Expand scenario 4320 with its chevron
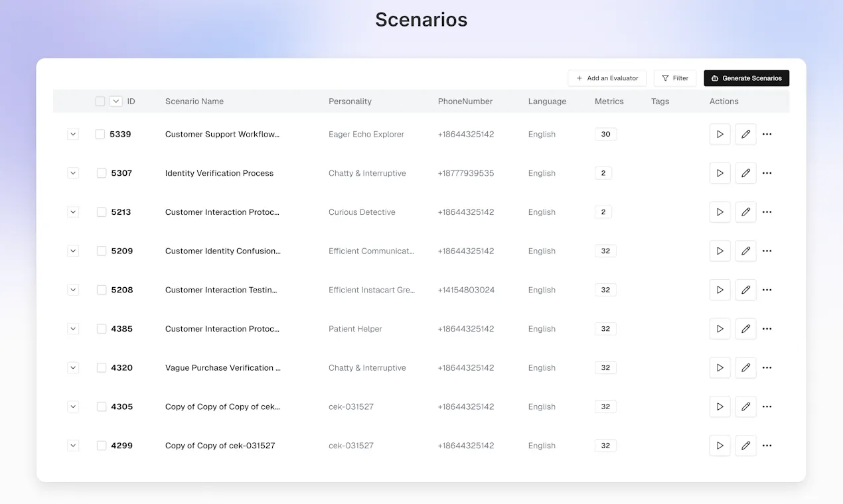The image size is (843, 504). 73,367
